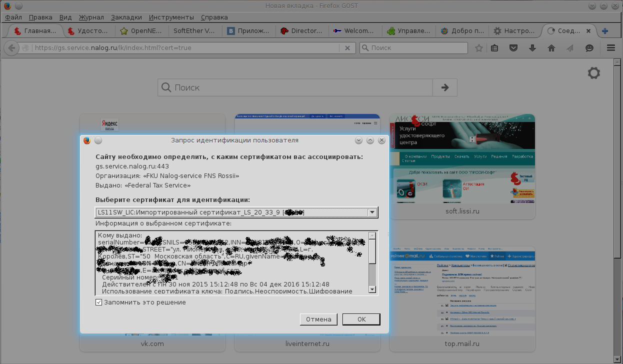Click the Отмена button in dialog
The width and height of the screenshot is (623, 364).
[318, 319]
